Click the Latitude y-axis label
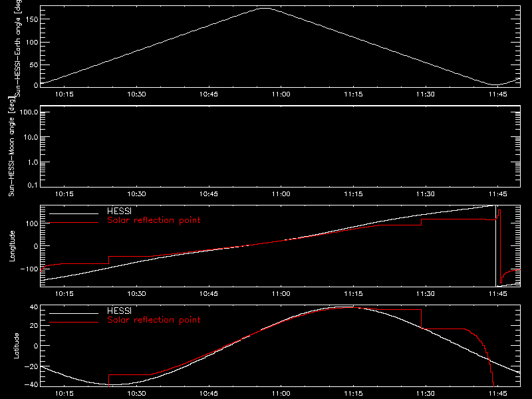Viewport: 532px width, 399px height. (16, 346)
